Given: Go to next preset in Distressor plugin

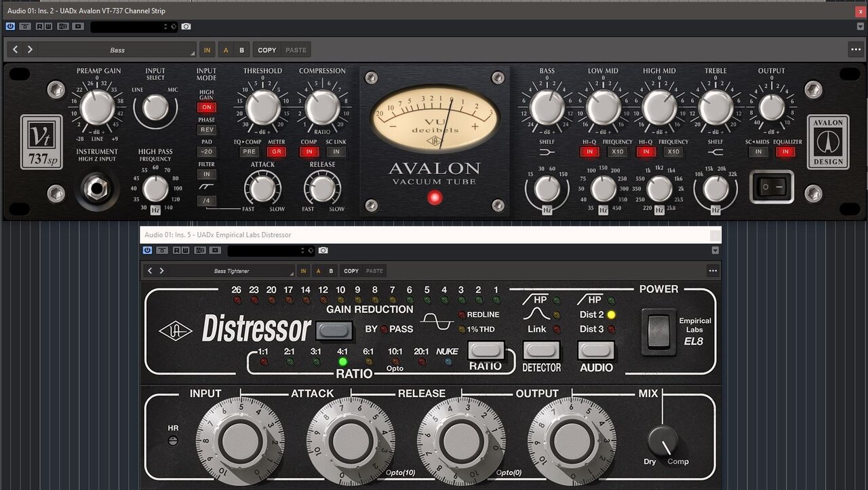Looking at the screenshot, I should click(161, 271).
